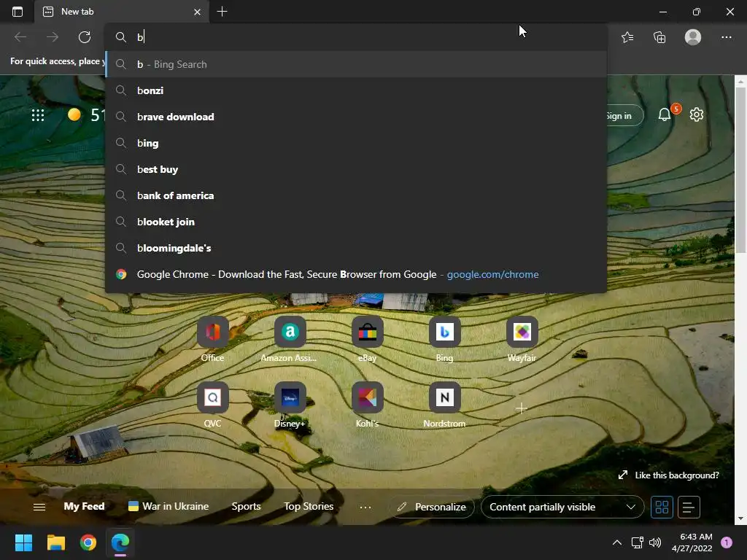747x560 pixels.
Task: Select the 'blooket join' suggestion
Action: [356, 222]
